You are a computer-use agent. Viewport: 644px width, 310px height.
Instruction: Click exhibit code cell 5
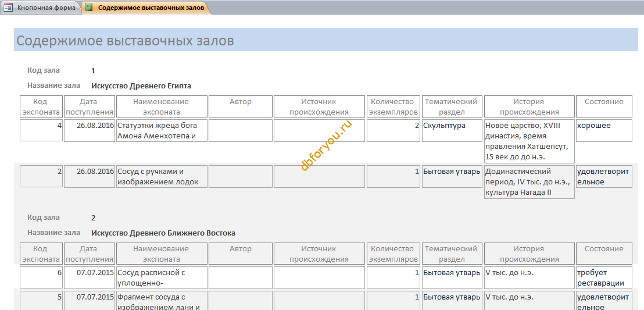coord(41,301)
